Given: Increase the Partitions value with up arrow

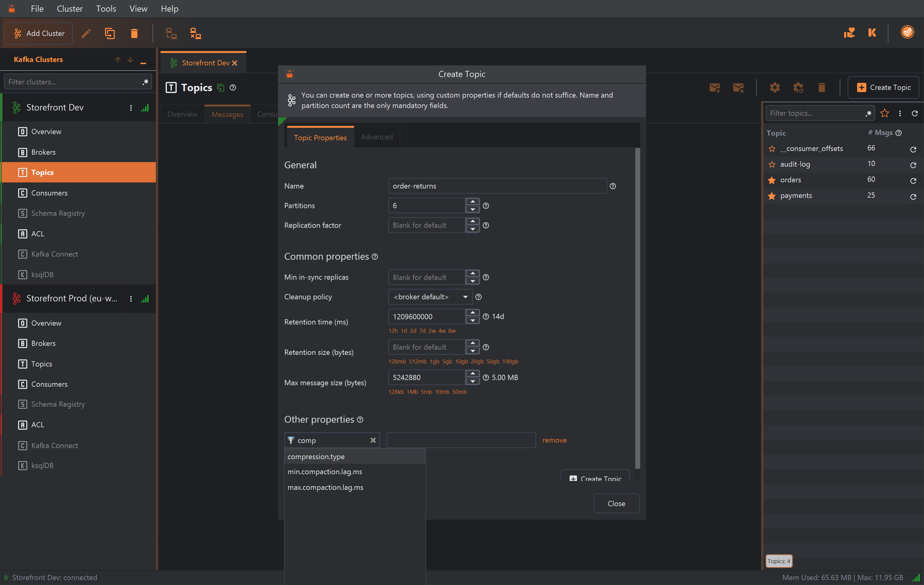Looking at the screenshot, I should pos(473,202).
